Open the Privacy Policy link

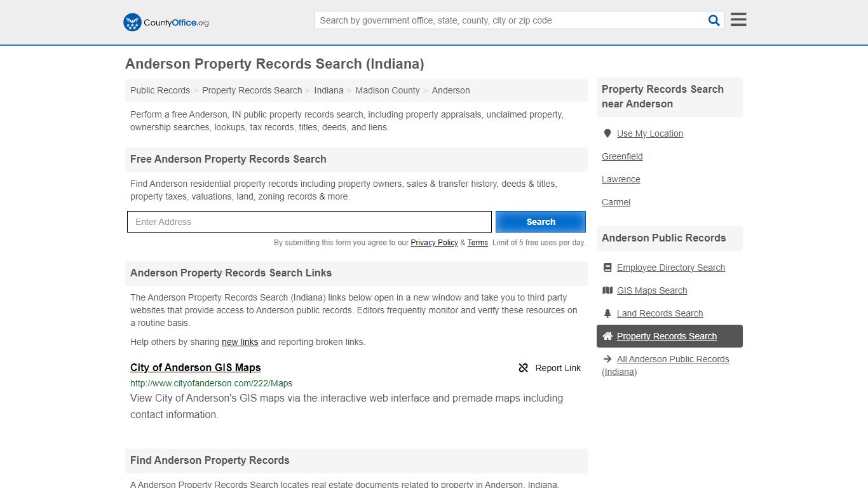434,243
